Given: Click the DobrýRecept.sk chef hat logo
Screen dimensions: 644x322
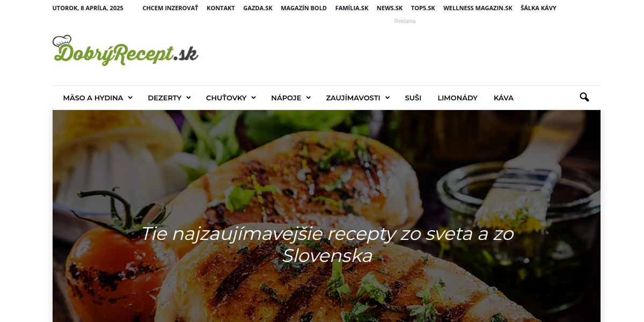Looking at the screenshot, I should [126, 50].
